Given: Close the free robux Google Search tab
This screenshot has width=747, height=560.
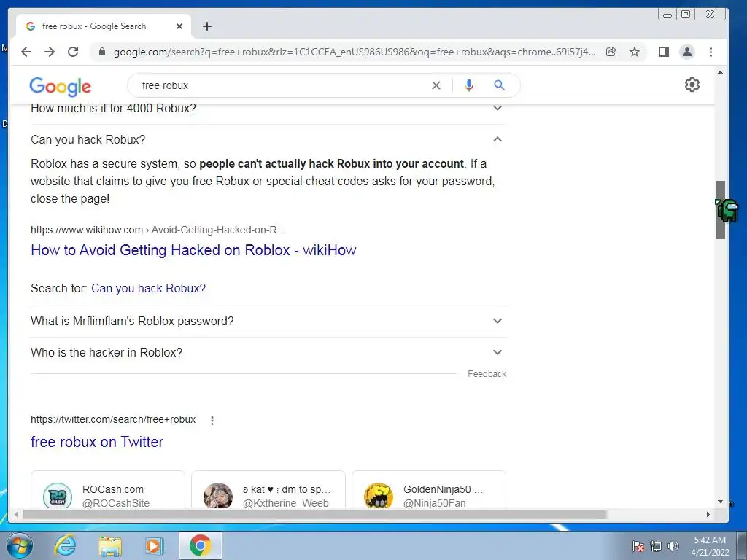Looking at the screenshot, I should pyautogui.click(x=179, y=26).
